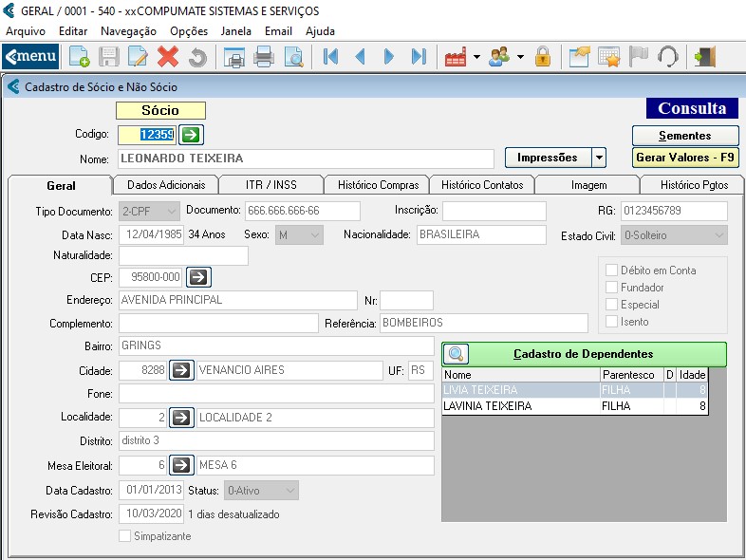This screenshot has width=746, height=560.
Task: Click the headset support icon
Action: (667, 57)
